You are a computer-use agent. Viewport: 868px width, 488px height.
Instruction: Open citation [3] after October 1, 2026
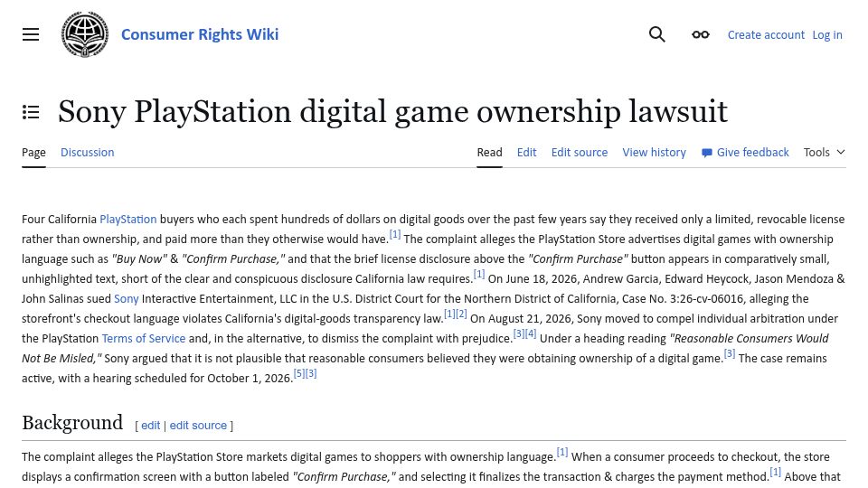point(311,373)
